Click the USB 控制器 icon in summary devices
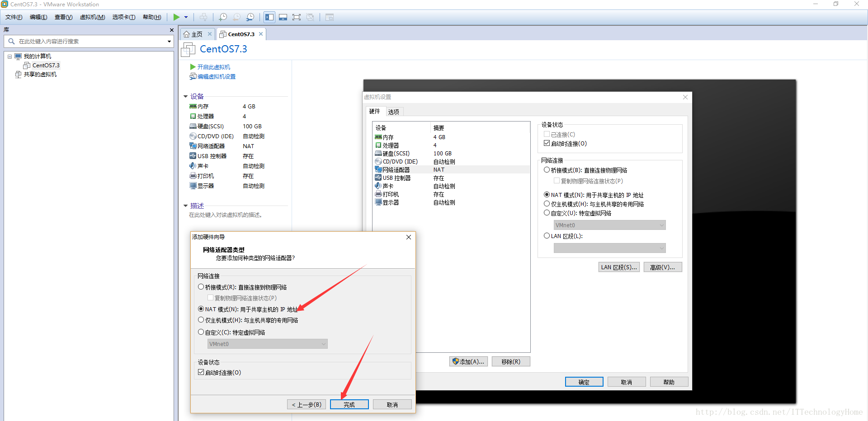 point(193,156)
